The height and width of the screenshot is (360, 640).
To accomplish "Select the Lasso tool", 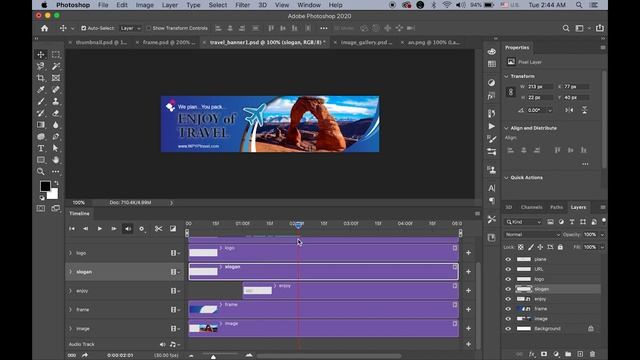I will click(41, 66).
